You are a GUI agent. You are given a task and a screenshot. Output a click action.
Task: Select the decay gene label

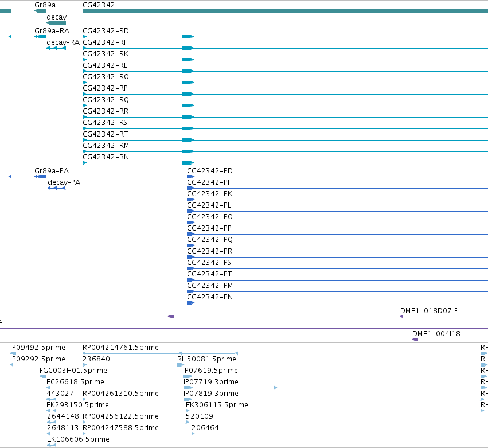click(57, 17)
